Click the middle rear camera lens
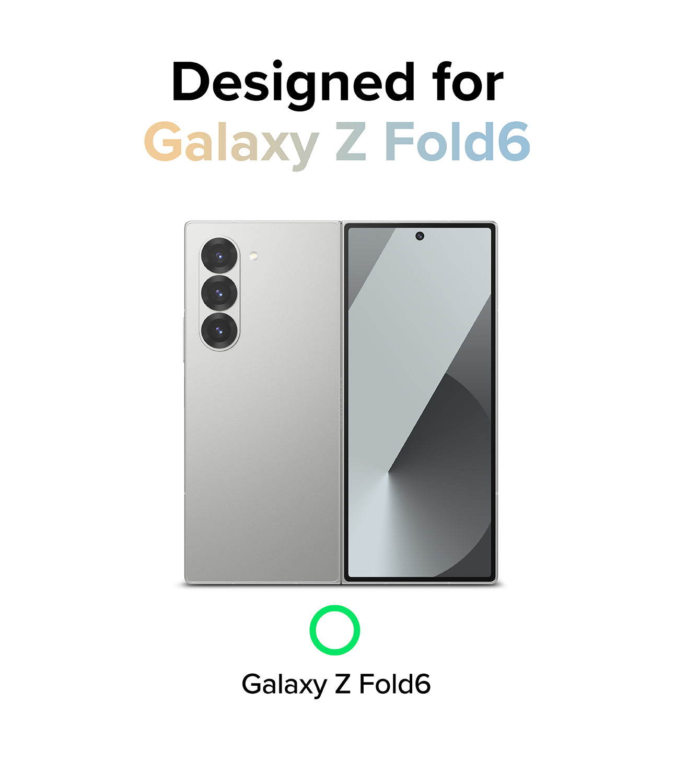The width and height of the screenshot is (674, 784). click(x=219, y=293)
